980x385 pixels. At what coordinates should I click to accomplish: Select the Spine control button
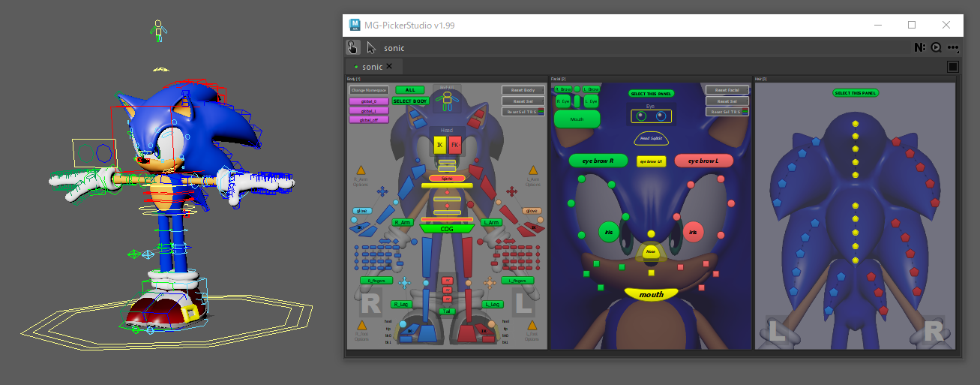447,178
